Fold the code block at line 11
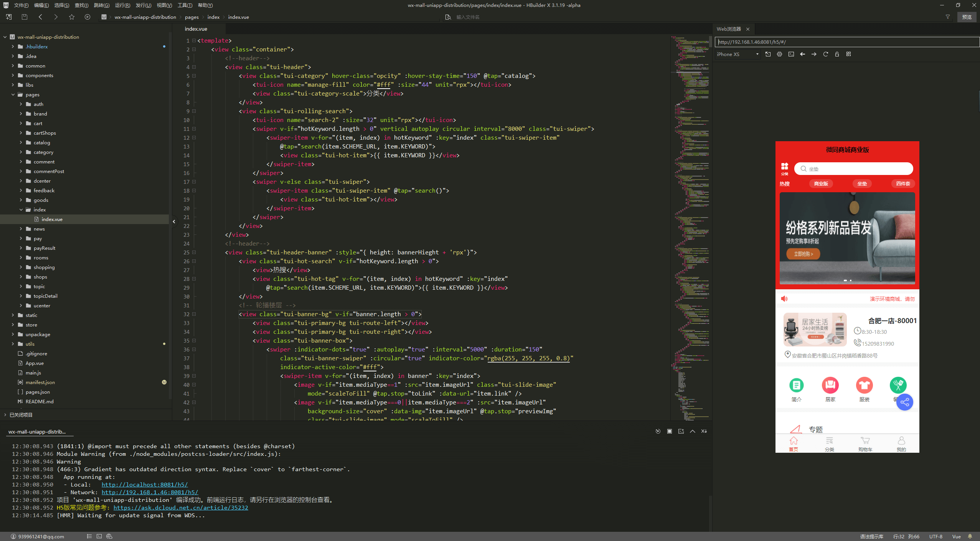Screen dimensions: 980x541 pyautogui.click(x=194, y=129)
